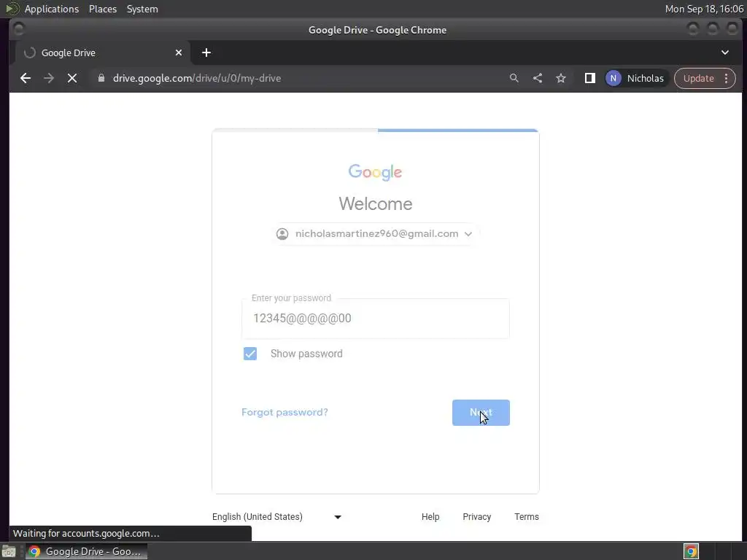Click the address bar URL
Screen dimensions: 747x560
197,78
